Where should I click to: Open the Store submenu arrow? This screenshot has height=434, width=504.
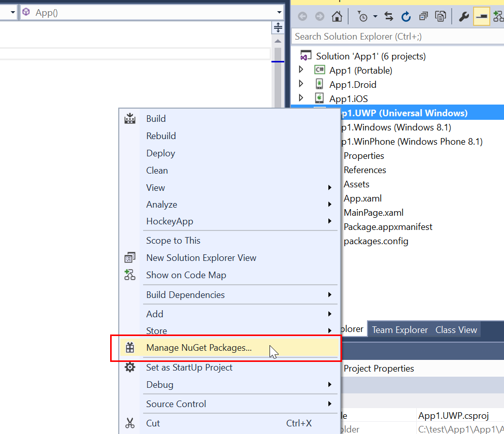(329, 330)
